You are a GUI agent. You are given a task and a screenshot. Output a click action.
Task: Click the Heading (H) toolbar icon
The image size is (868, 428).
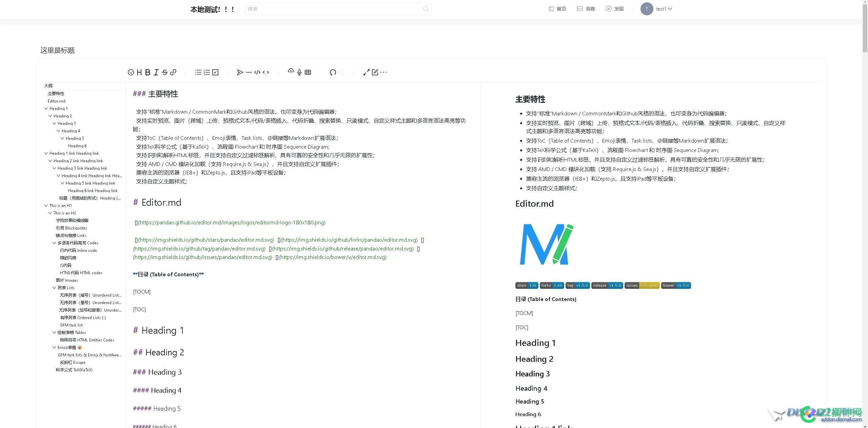[139, 72]
